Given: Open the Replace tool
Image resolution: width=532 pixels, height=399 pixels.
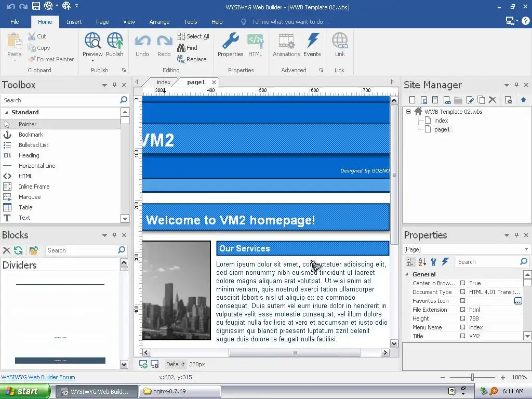Looking at the screenshot, I should (192, 59).
